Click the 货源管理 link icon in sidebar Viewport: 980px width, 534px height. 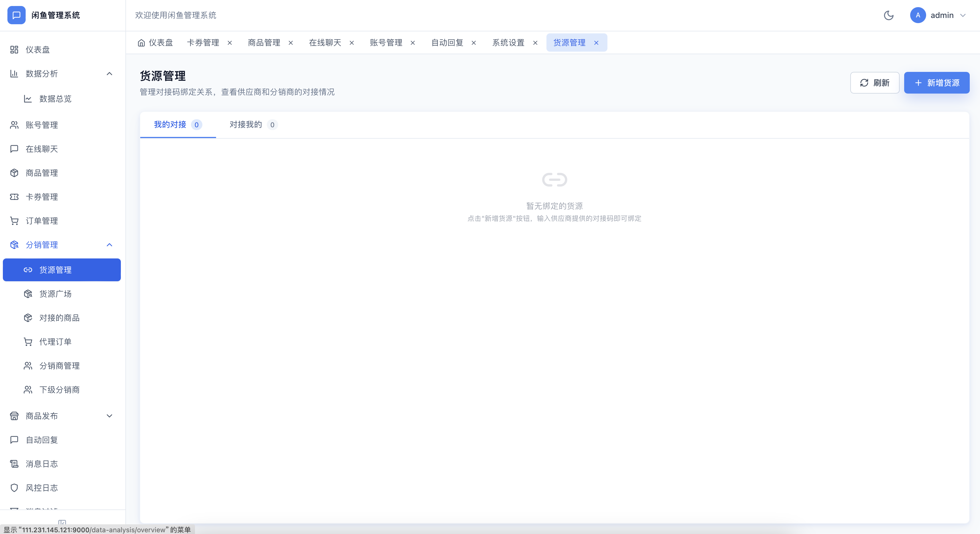[28, 270]
